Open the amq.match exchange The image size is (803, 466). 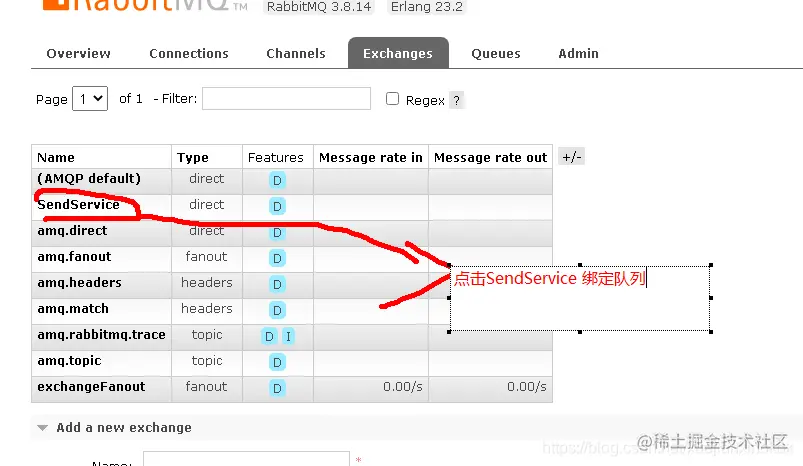[73, 309]
